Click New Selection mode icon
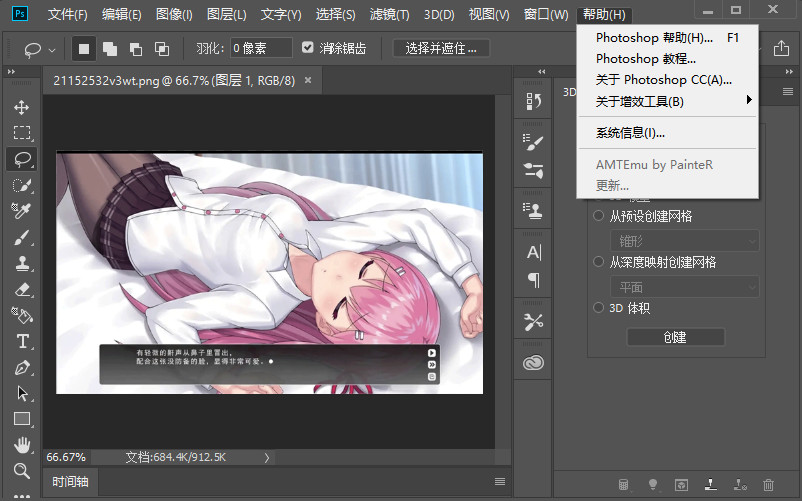This screenshot has width=802, height=501. pos(84,49)
